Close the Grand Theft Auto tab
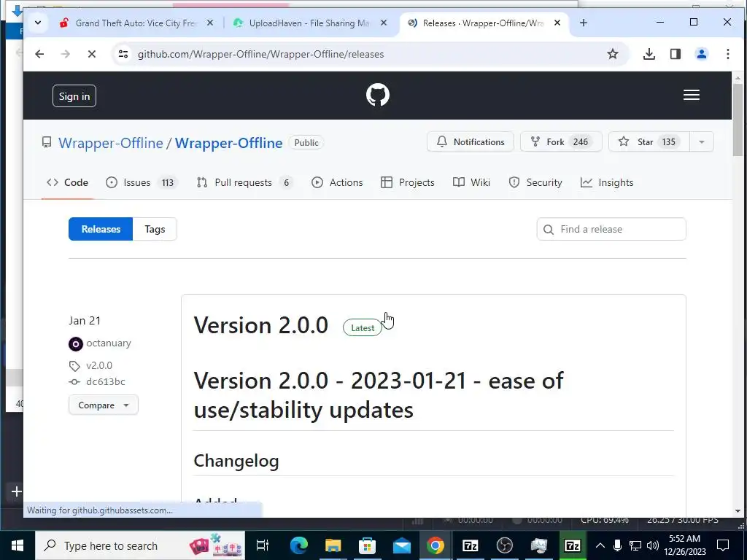 [x=210, y=23]
